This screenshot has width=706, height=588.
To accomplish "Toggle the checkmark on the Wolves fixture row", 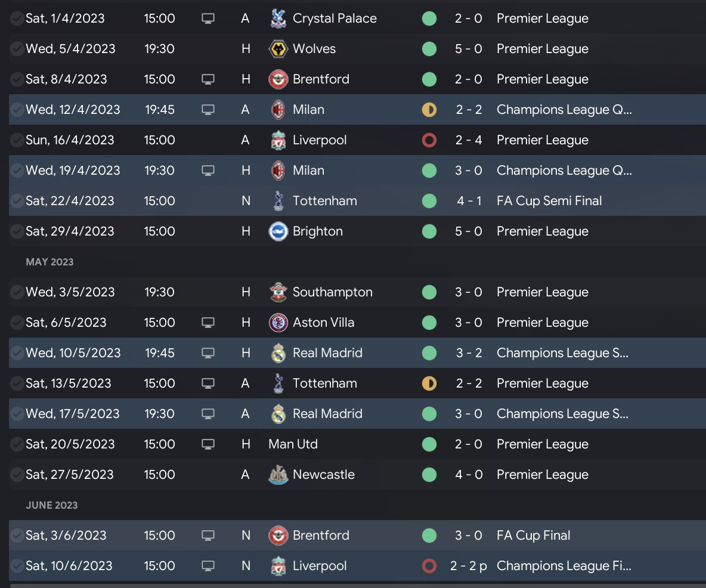I will 17,49.
